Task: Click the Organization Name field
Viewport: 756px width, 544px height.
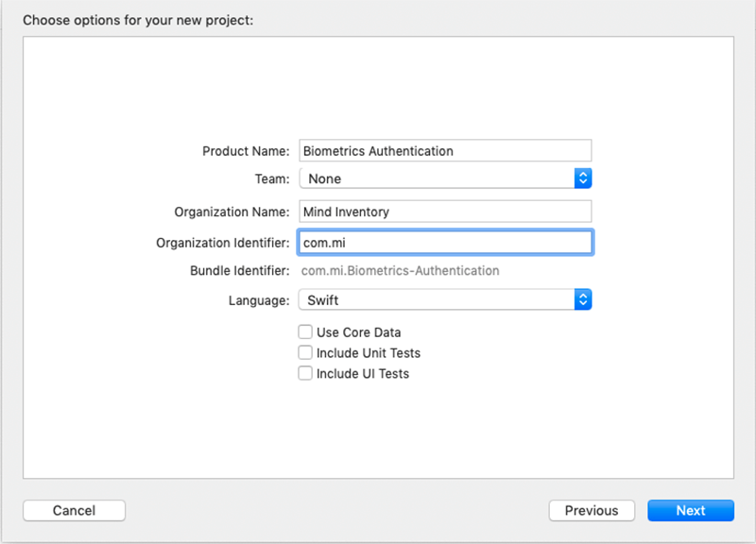Action: [444, 212]
